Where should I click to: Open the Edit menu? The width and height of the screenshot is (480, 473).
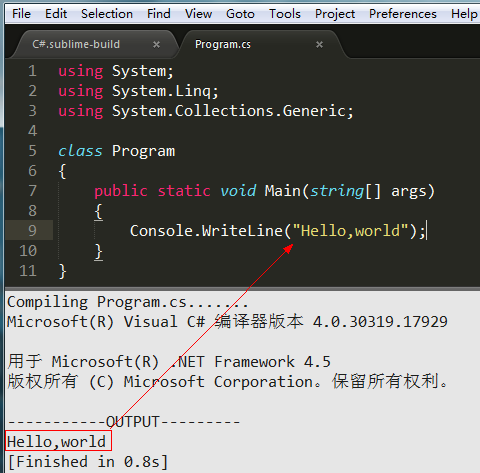(x=56, y=14)
